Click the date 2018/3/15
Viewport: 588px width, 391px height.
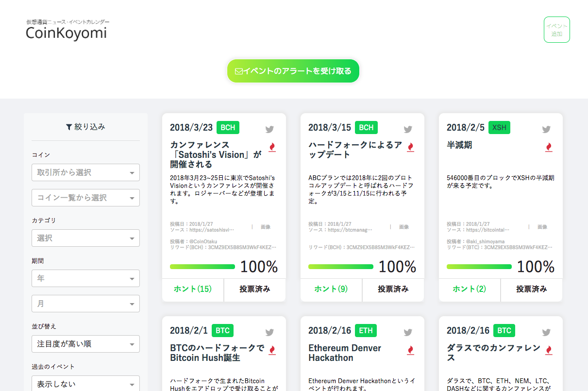330,127
